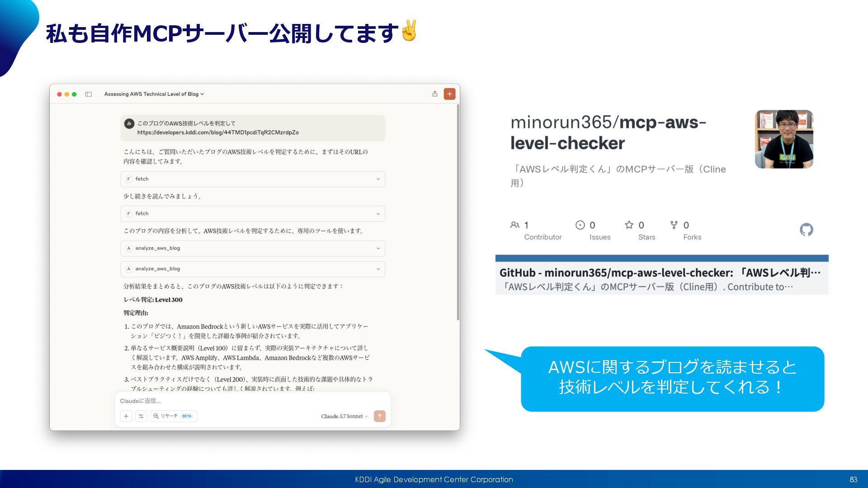Toggle the sidebar panel icon in Claude window
868x488 pixels.
[89, 94]
